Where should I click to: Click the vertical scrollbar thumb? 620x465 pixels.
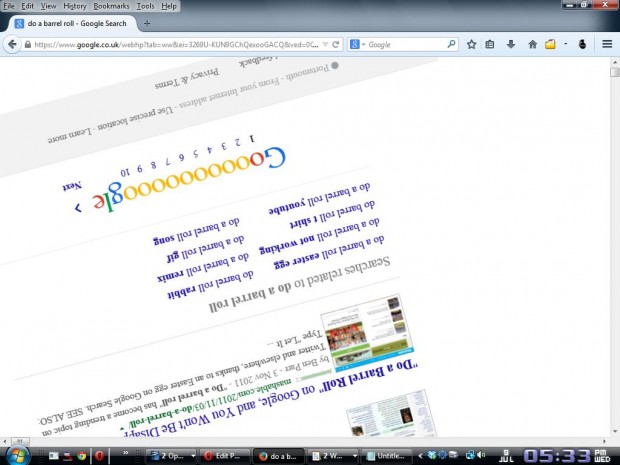[613, 72]
